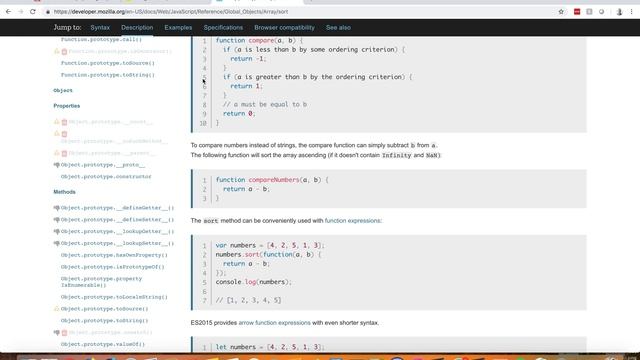
Task: Open the Chrome profile avatar
Action: 619,12
